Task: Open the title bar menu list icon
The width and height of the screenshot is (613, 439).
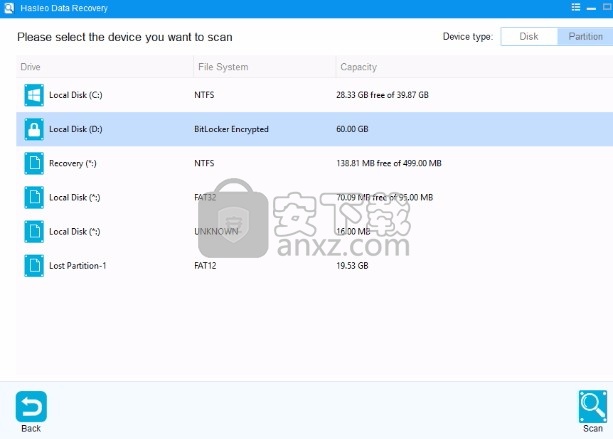Action: point(576,7)
